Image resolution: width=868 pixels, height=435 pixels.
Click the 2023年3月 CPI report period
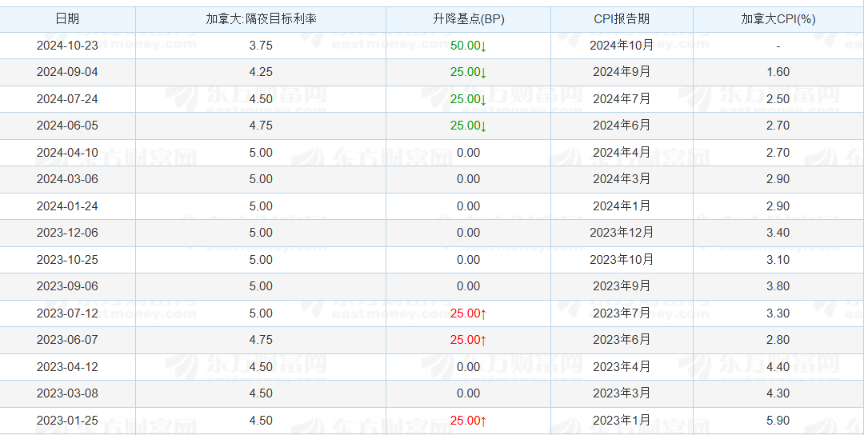(x=622, y=394)
